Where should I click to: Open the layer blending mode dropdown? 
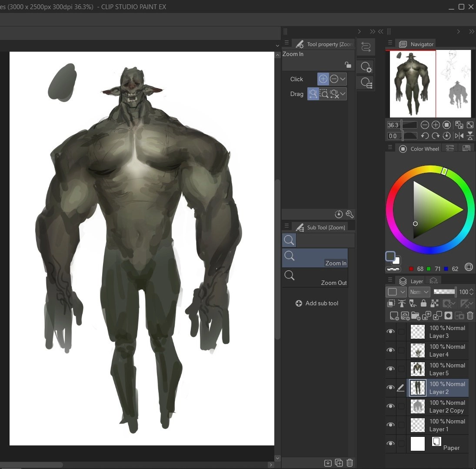[419, 292]
